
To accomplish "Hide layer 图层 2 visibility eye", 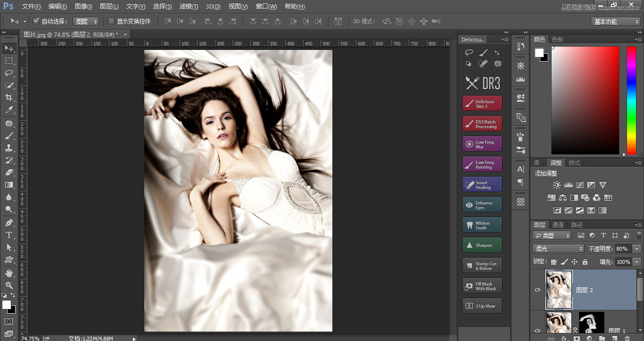I will coord(537,290).
